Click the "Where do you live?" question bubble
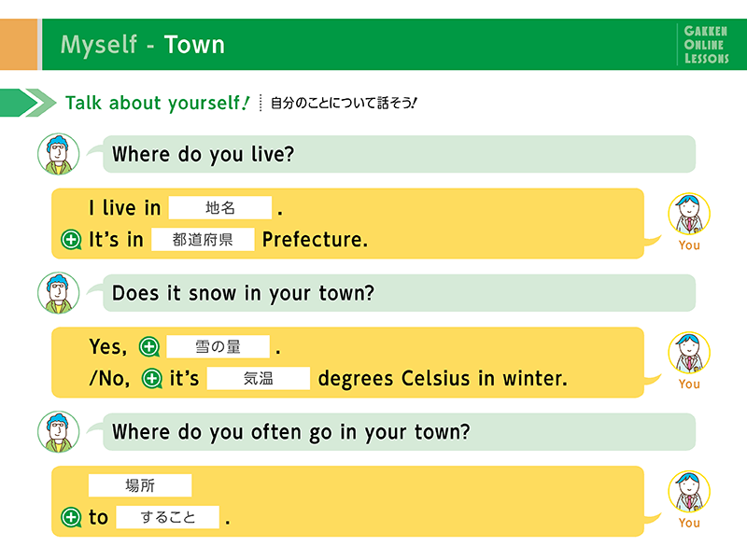The width and height of the screenshot is (747, 560). pyautogui.click(x=399, y=154)
